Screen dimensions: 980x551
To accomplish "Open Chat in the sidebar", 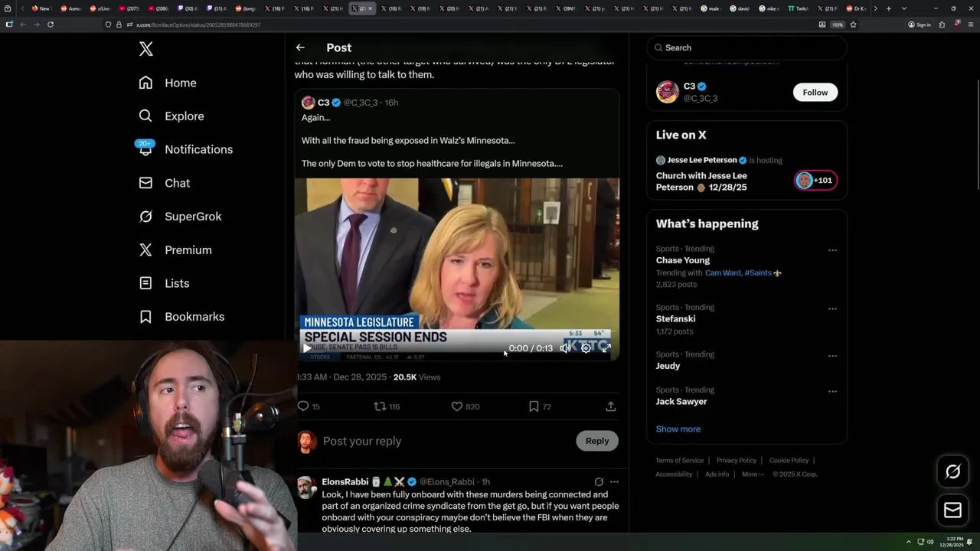I will [x=164, y=183].
